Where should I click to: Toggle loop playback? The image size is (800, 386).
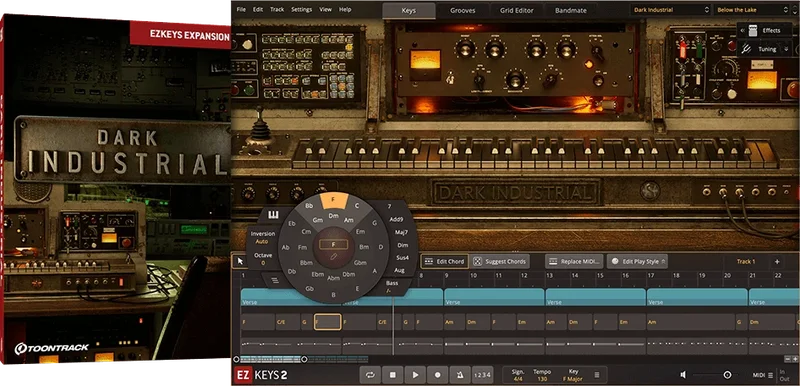tap(370, 375)
